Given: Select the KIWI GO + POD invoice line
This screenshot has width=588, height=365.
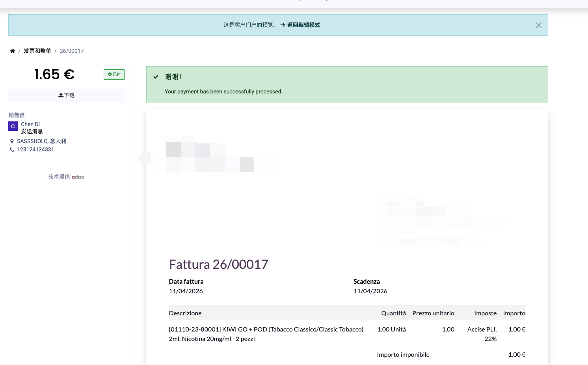Looking at the screenshot, I should (x=266, y=333).
